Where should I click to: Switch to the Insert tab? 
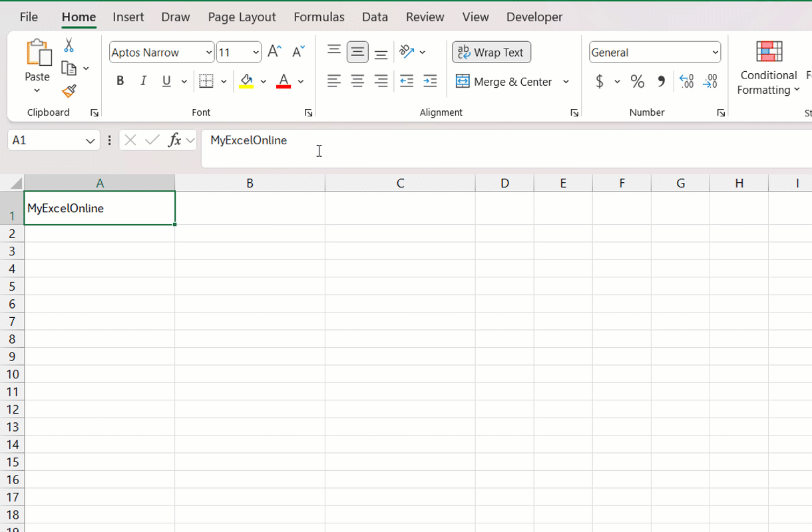coord(128,17)
